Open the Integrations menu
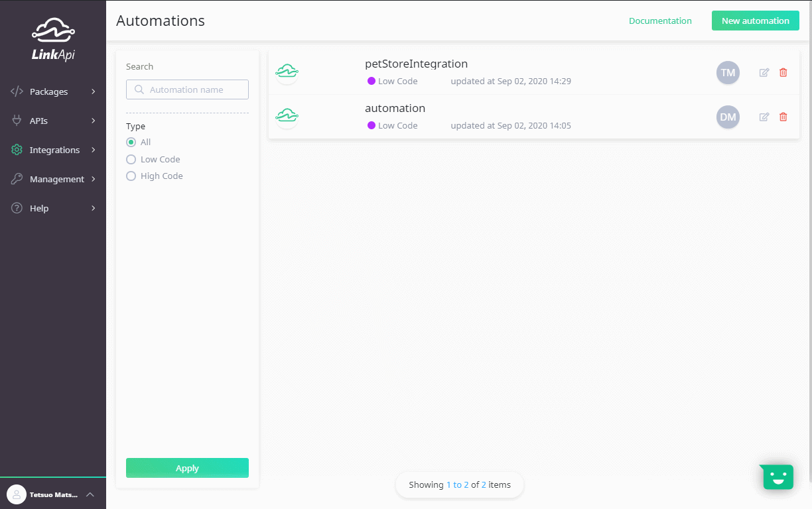Image resolution: width=812 pixels, height=509 pixels. tap(53, 150)
